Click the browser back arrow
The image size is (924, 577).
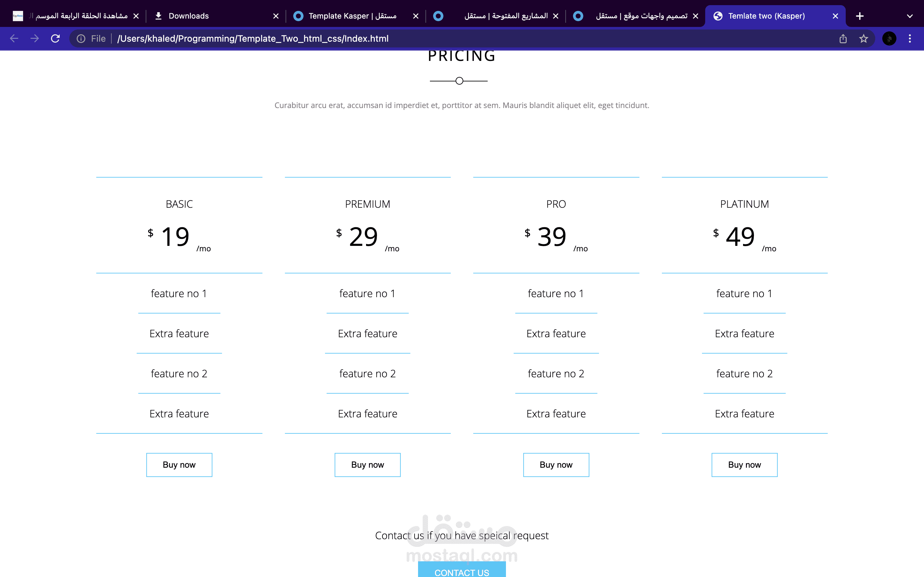point(14,38)
